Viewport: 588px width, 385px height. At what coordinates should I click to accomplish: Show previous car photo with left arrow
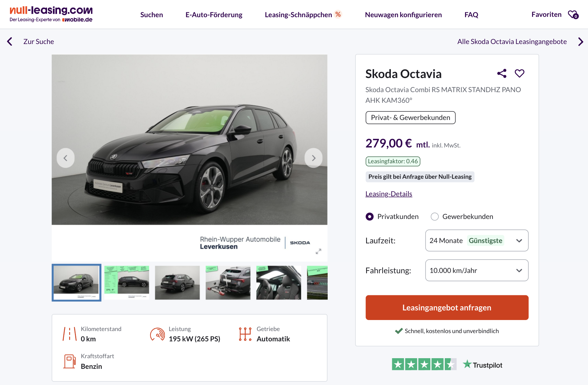pos(66,158)
